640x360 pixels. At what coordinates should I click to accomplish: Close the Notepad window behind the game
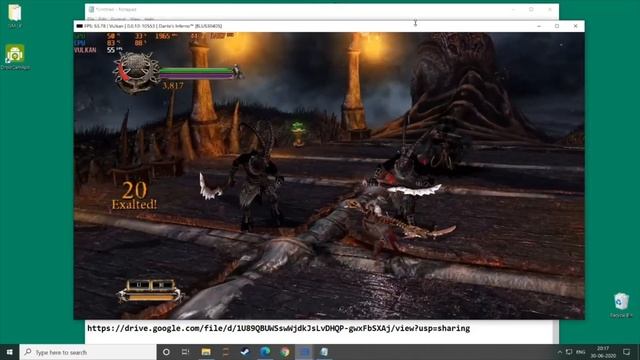(x=550, y=9)
